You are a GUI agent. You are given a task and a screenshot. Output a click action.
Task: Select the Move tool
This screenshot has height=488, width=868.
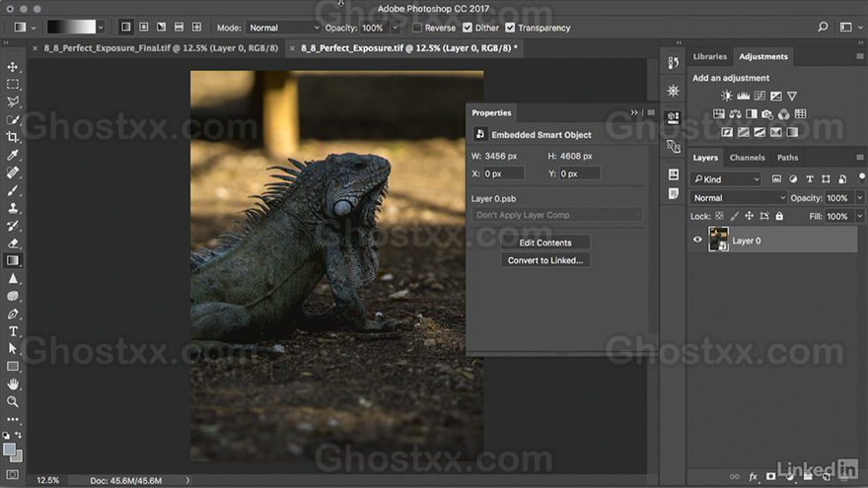(12, 67)
